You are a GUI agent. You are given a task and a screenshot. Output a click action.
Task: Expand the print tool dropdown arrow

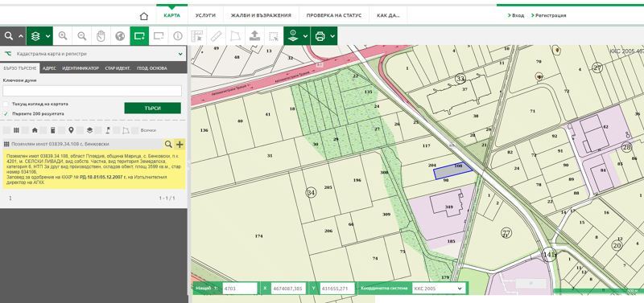[x=333, y=36]
